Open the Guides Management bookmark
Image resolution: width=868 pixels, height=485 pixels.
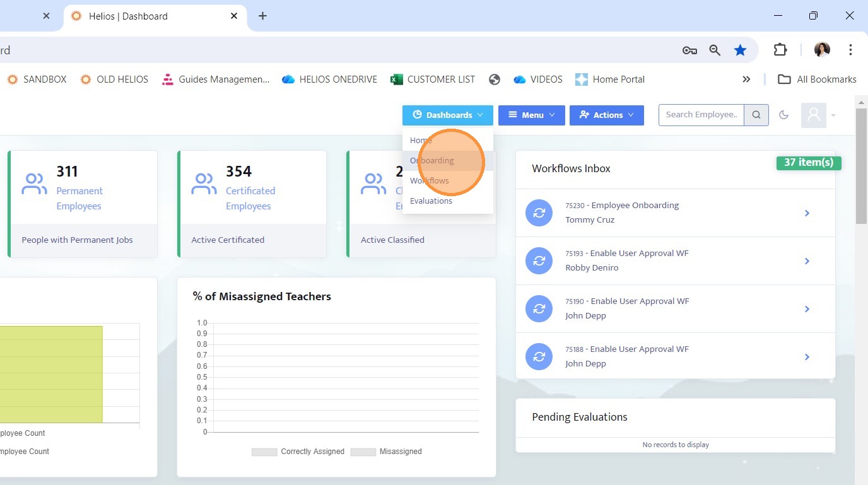tap(216, 79)
